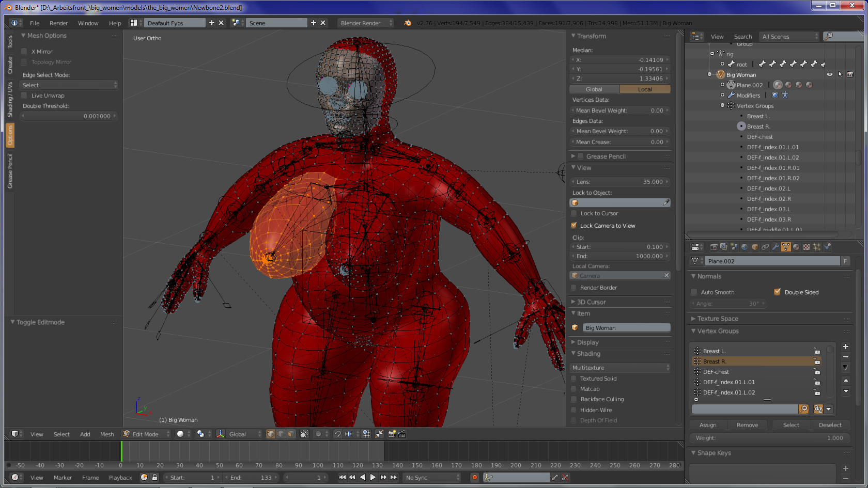Image resolution: width=868 pixels, height=488 pixels.
Task: Open the Render menu
Action: [x=58, y=23]
